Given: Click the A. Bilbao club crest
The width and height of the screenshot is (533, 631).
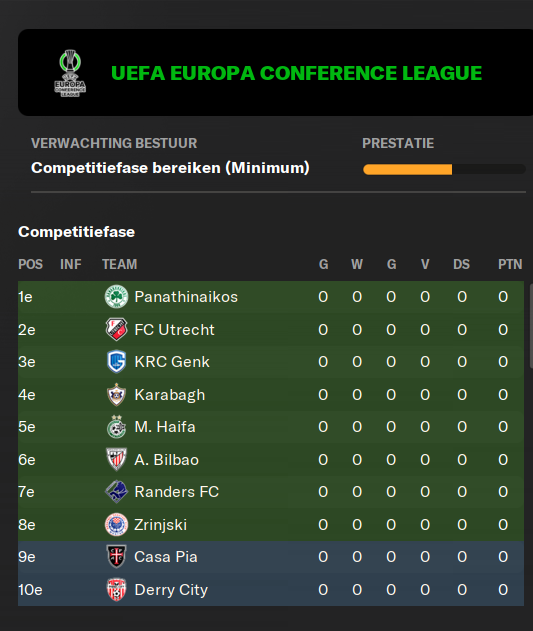Looking at the screenshot, I should click(116, 459).
